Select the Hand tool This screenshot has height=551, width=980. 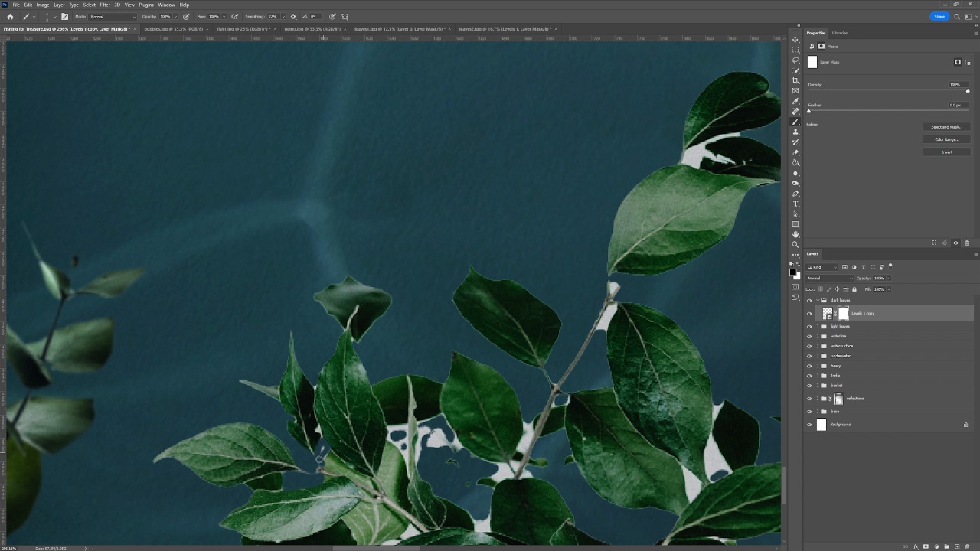point(795,234)
